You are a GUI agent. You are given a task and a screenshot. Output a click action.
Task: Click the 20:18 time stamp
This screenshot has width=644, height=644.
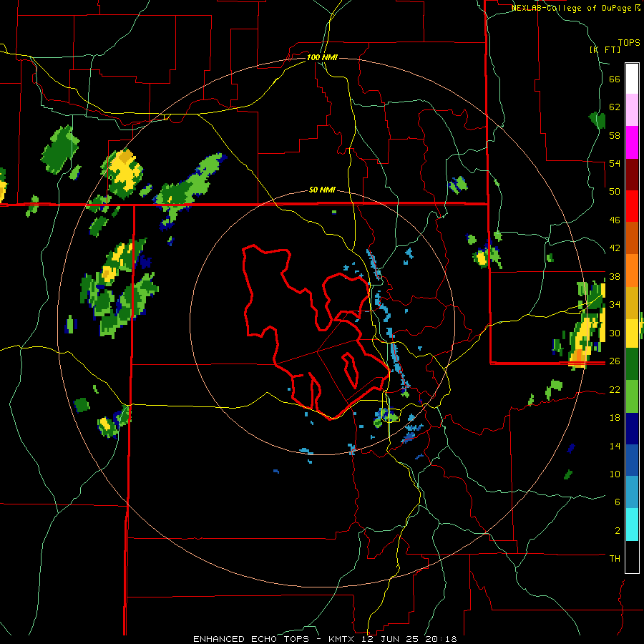(441, 639)
